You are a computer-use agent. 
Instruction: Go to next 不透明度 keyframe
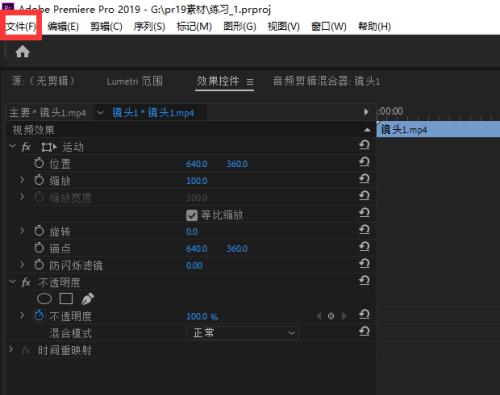344,316
